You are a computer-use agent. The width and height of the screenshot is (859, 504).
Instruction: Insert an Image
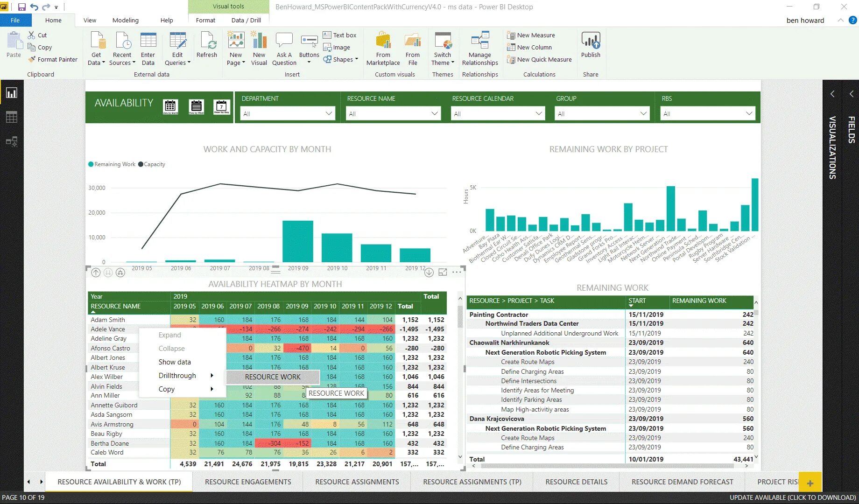(336, 47)
